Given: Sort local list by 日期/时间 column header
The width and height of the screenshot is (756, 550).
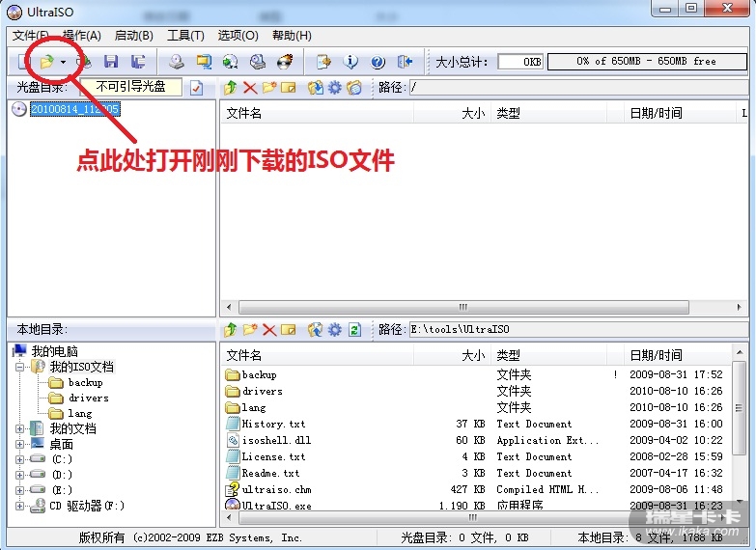Looking at the screenshot, I should click(x=679, y=356).
